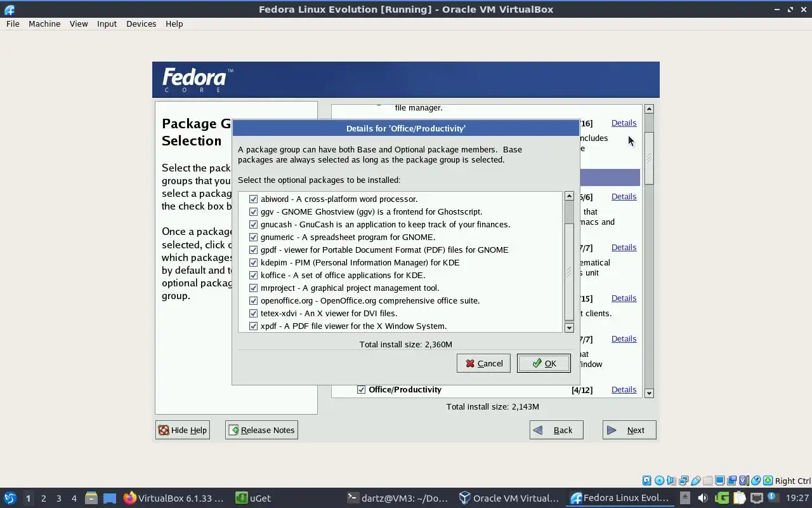Viewport: 812px width, 508px height.
Task: Click the group list scroll down arrow
Action: click(649, 393)
